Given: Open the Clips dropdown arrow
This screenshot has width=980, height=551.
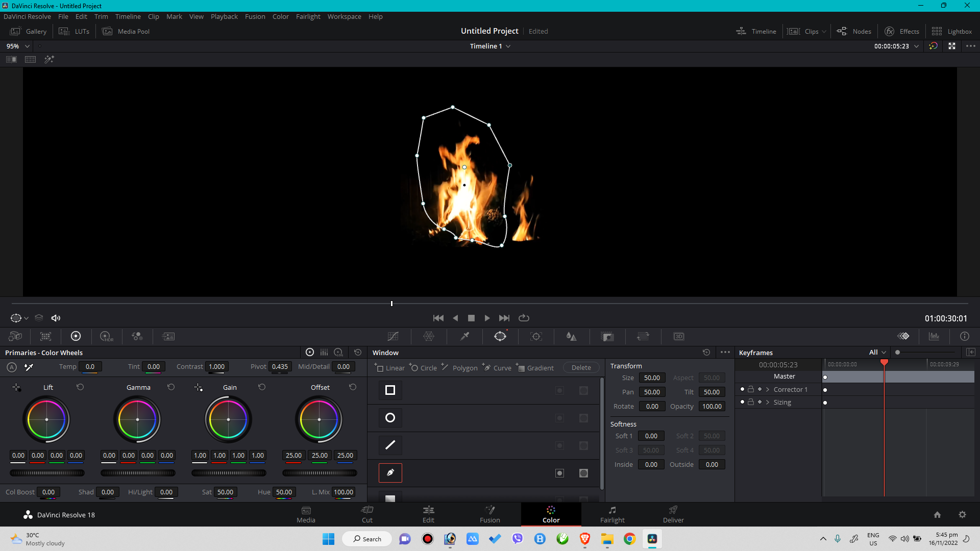Looking at the screenshot, I should (824, 32).
